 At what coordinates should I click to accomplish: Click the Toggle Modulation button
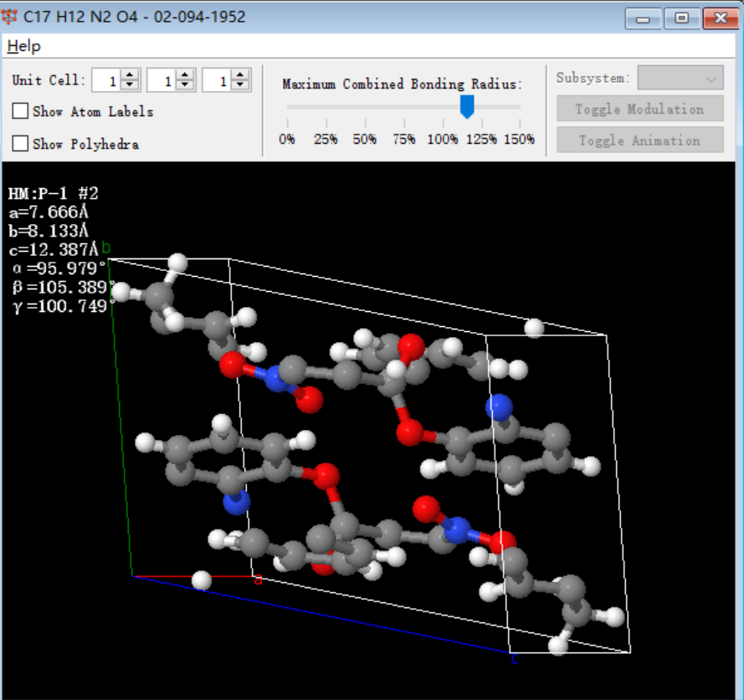pyautogui.click(x=640, y=109)
